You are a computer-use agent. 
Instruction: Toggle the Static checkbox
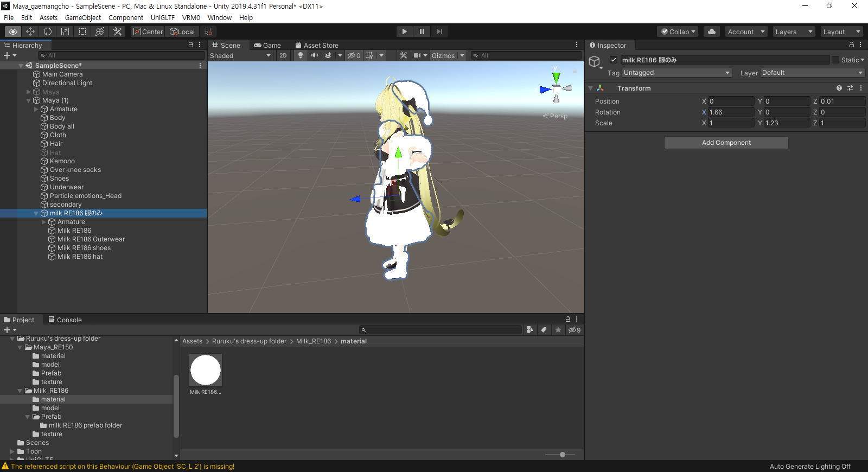coord(835,60)
